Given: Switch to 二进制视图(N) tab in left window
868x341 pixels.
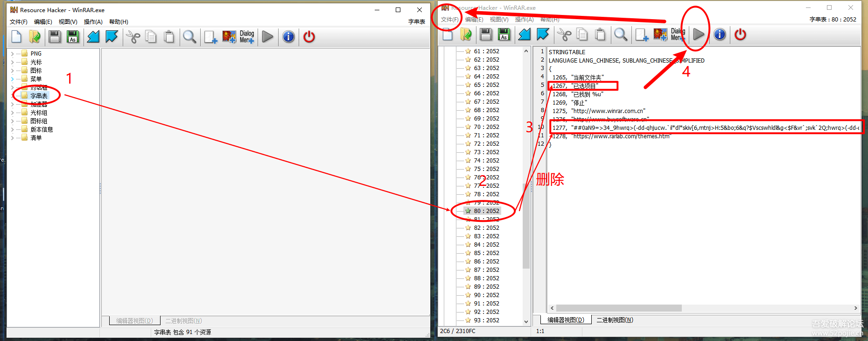Looking at the screenshot, I should (x=184, y=321).
